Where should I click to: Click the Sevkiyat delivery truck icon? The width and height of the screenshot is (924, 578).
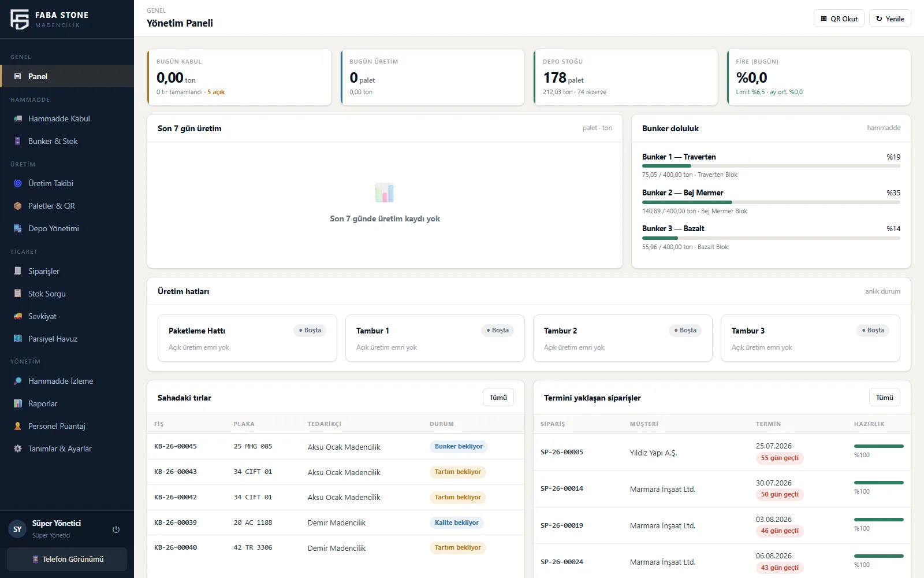18,316
